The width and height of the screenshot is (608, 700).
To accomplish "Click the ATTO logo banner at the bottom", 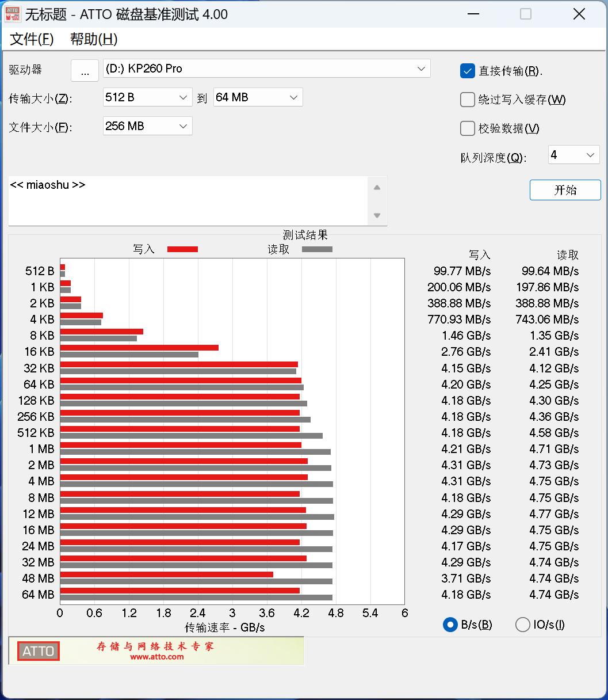I will pyautogui.click(x=37, y=651).
